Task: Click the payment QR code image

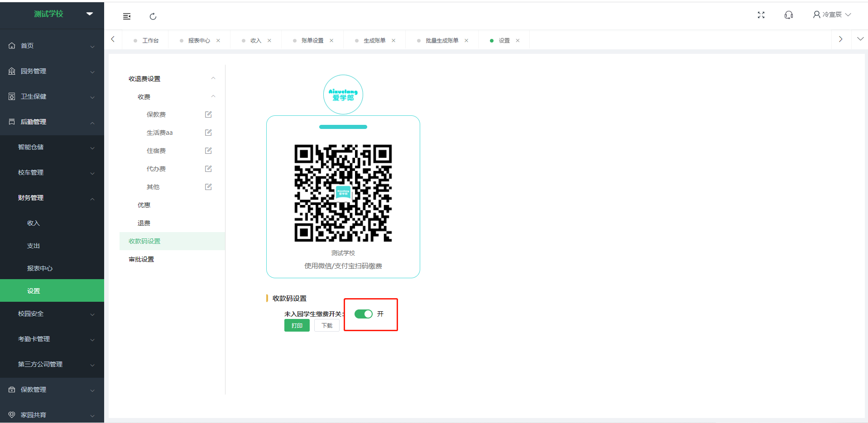Action: (343, 193)
